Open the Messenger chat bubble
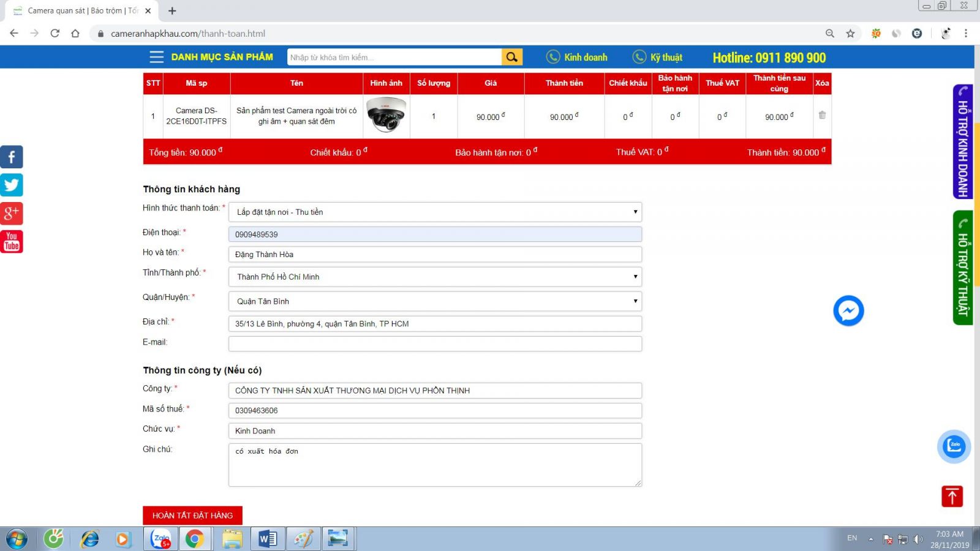 (848, 311)
